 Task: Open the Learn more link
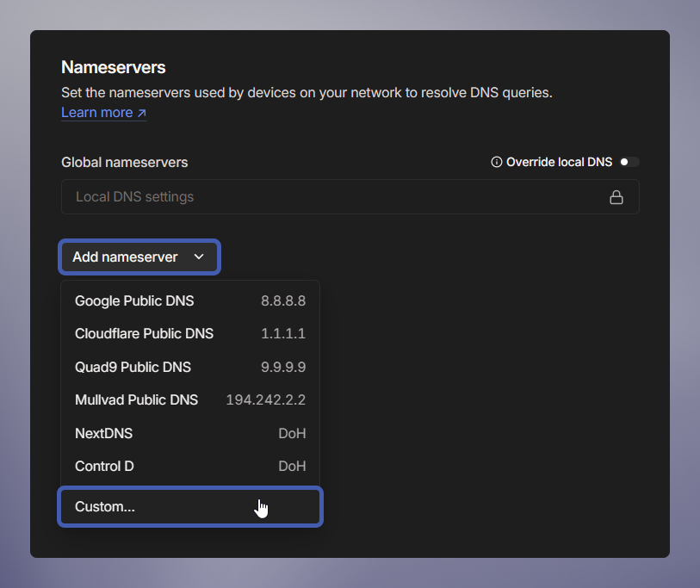pyautogui.click(x=103, y=113)
